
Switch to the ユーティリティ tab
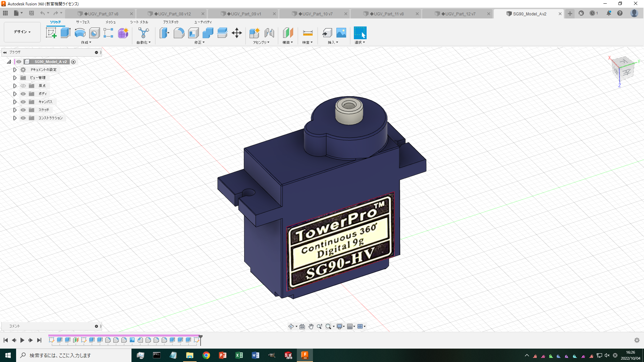click(x=203, y=22)
